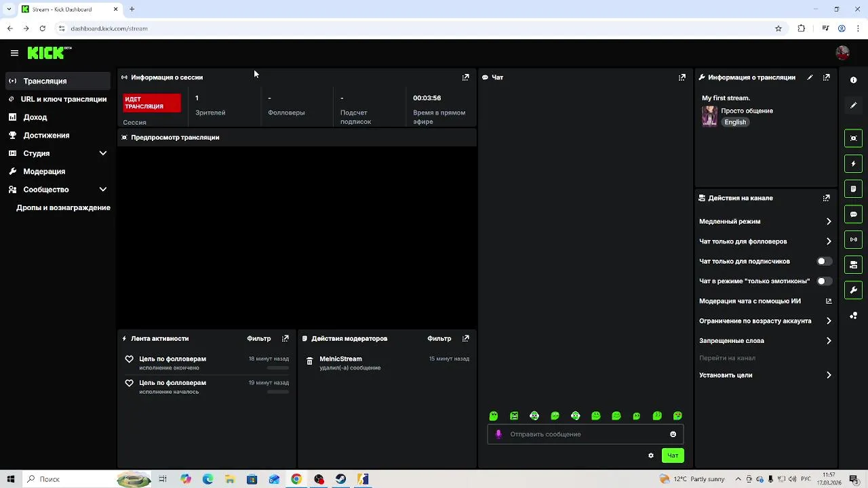Open Модерация in left sidebar
This screenshot has height=488, width=868.
click(58, 171)
